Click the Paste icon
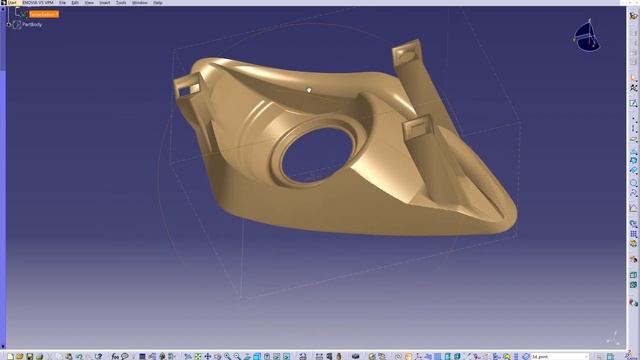Viewport: 640px width, 360px height. [x=69, y=356]
